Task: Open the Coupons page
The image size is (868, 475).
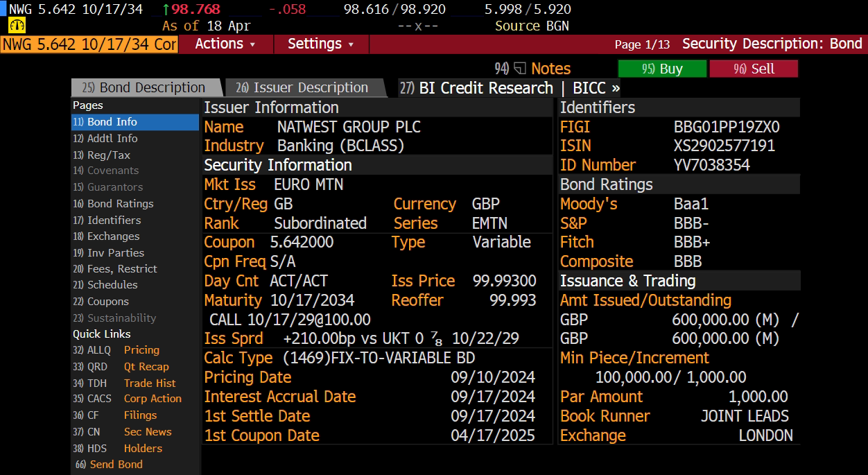Action: click(x=101, y=302)
